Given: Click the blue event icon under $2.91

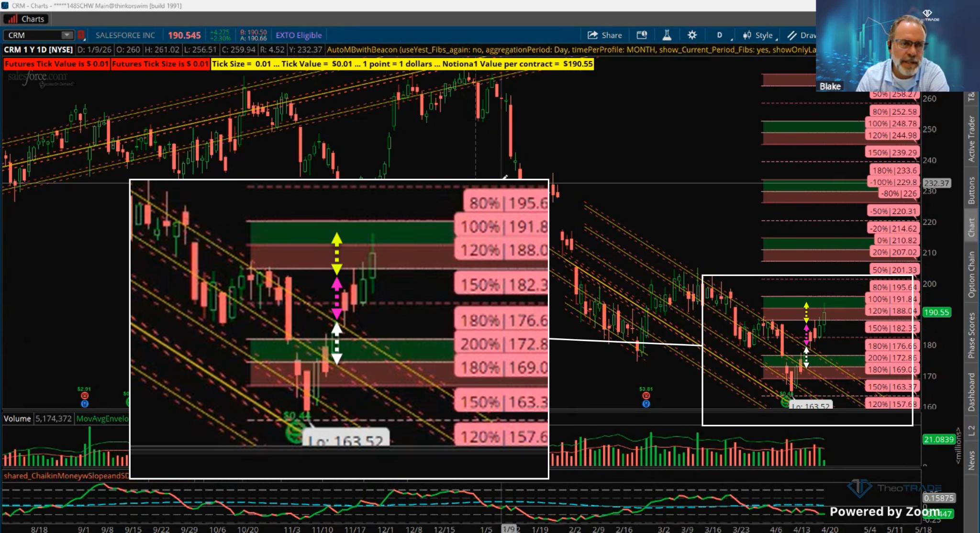Looking at the screenshot, I should coord(85,404).
